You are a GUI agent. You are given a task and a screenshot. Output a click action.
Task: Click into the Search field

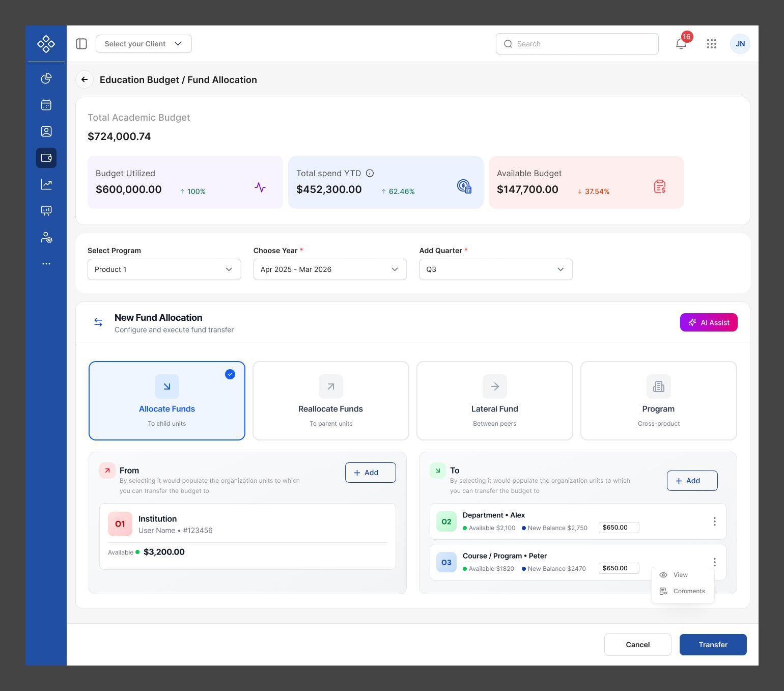577,44
